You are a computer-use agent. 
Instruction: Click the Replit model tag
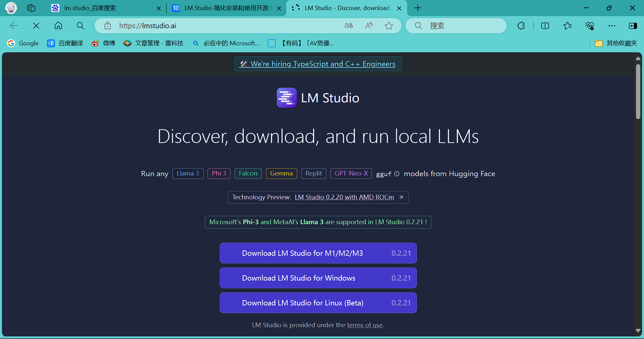tap(314, 174)
